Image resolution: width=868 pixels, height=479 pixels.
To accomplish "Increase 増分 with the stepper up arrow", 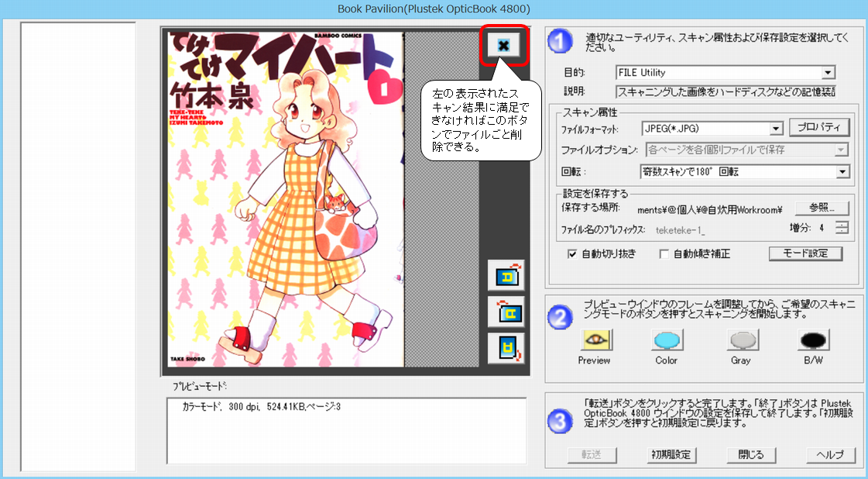I will pyautogui.click(x=842, y=225).
